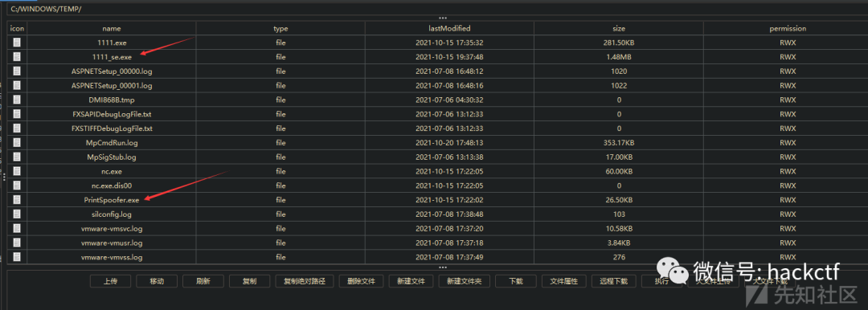
Task: Click the file icon for nc.exe.dis00
Action: click(17, 186)
